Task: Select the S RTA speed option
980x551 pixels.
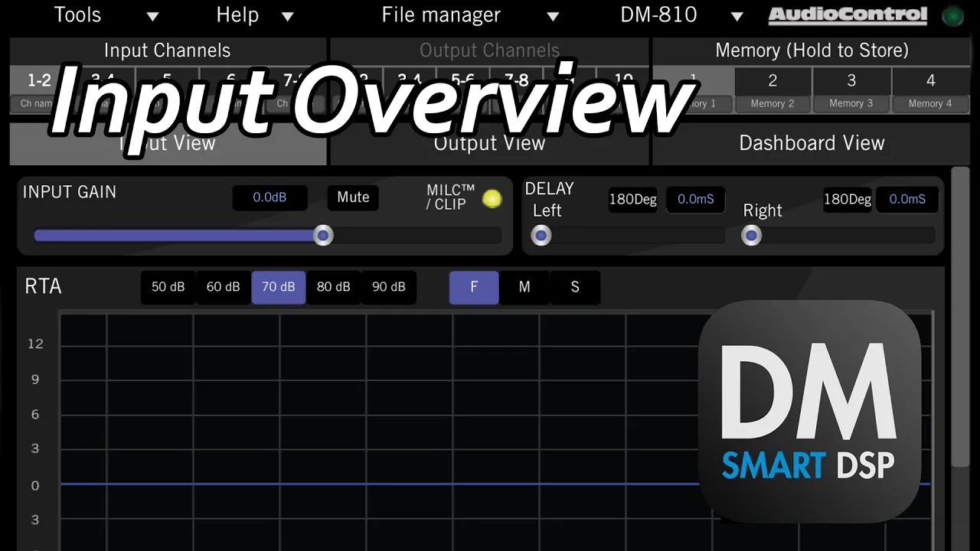Action: (575, 287)
